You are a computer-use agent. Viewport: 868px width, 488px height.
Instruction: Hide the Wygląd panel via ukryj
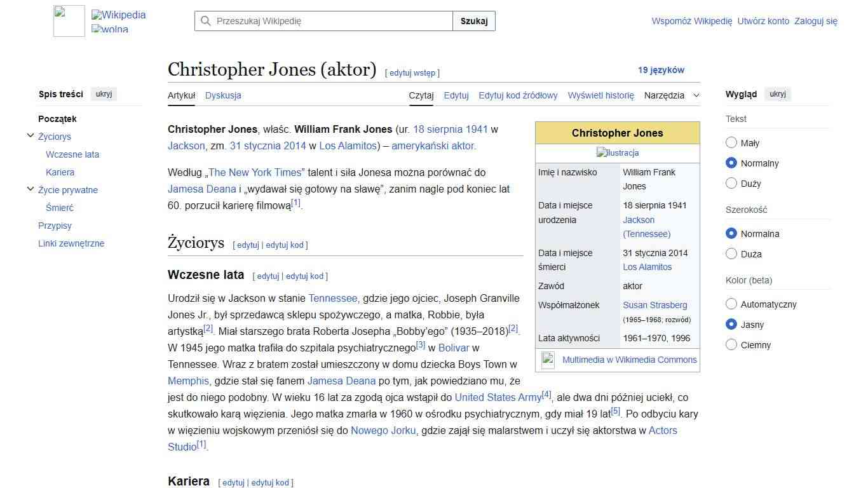[x=778, y=93]
